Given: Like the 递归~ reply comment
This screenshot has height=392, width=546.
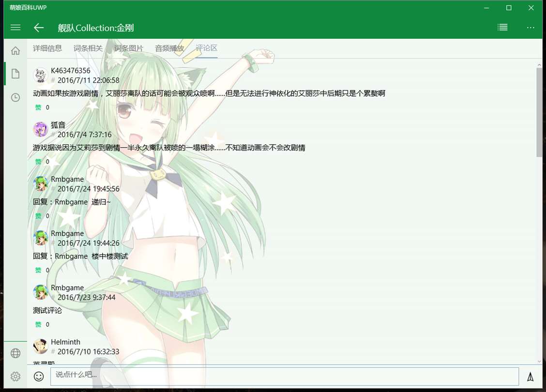Looking at the screenshot, I should (38, 216).
